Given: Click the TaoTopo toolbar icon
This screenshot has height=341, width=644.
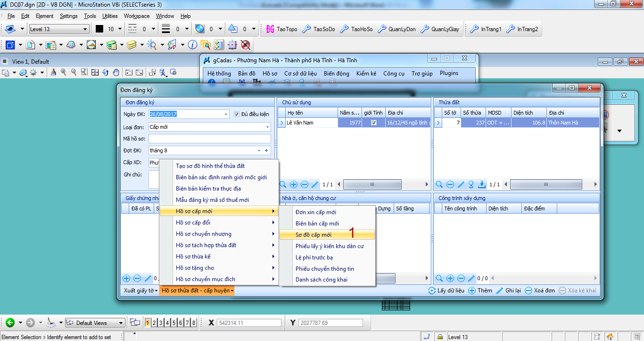Looking at the screenshot, I should point(281,29).
